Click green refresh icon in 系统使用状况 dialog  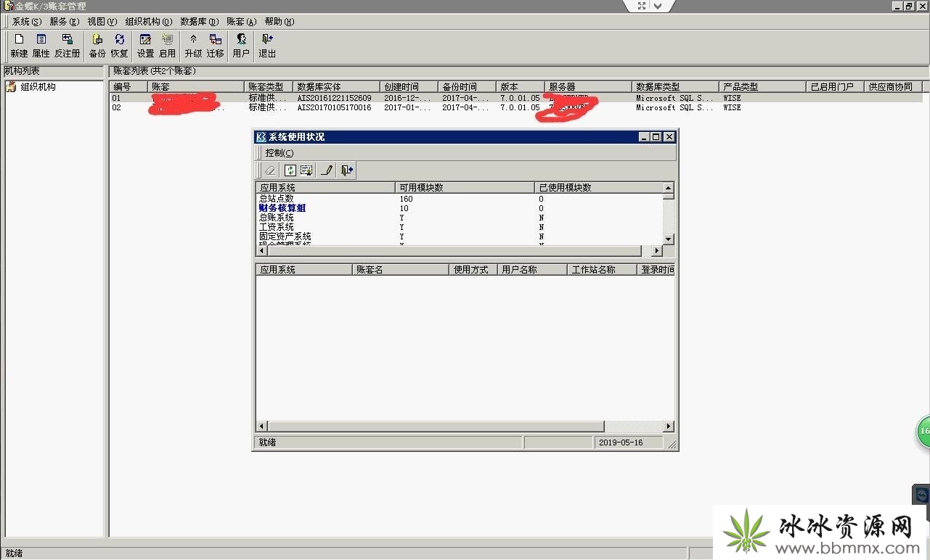tap(290, 170)
